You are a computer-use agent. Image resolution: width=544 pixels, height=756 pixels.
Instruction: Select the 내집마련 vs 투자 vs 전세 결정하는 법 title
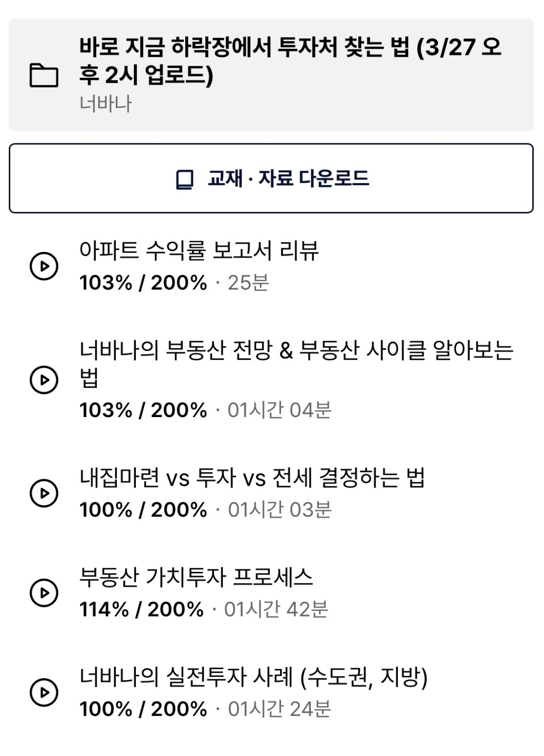[252, 478]
